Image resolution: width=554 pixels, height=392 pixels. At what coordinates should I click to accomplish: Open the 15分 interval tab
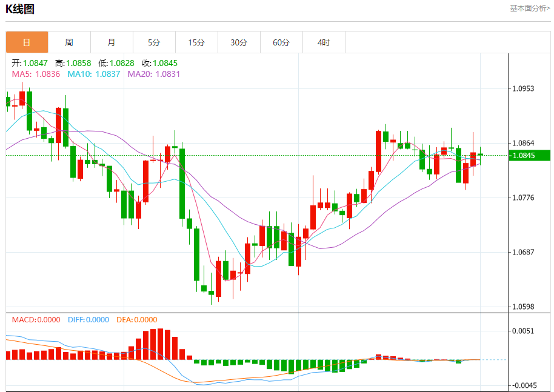[196, 42]
